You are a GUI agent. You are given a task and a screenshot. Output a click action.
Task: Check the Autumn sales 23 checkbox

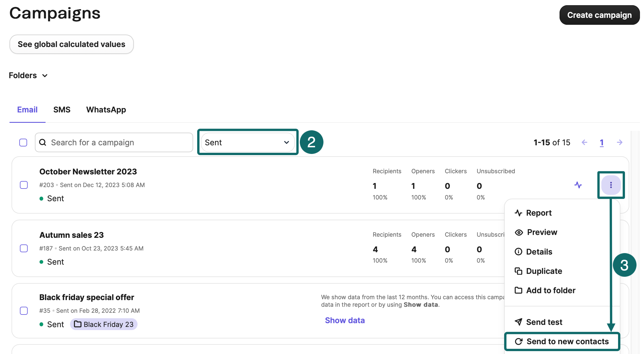pyautogui.click(x=24, y=248)
